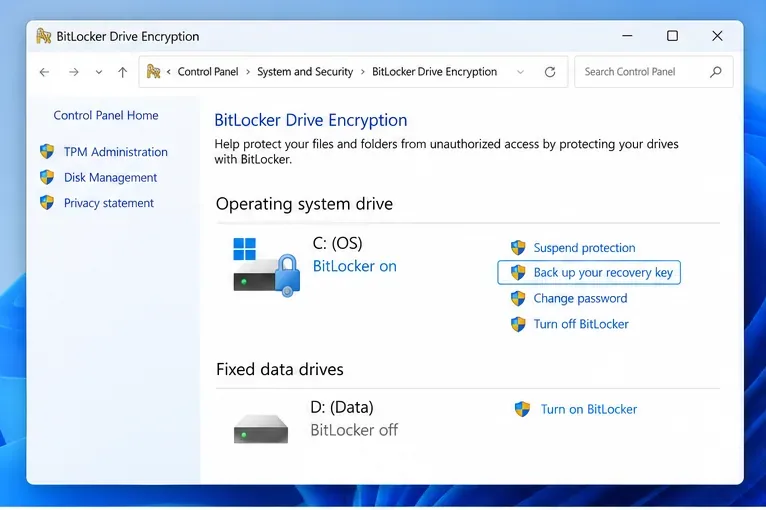Turn on BitLocker for D: drive
The width and height of the screenshot is (766, 510).
coord(589,409)
